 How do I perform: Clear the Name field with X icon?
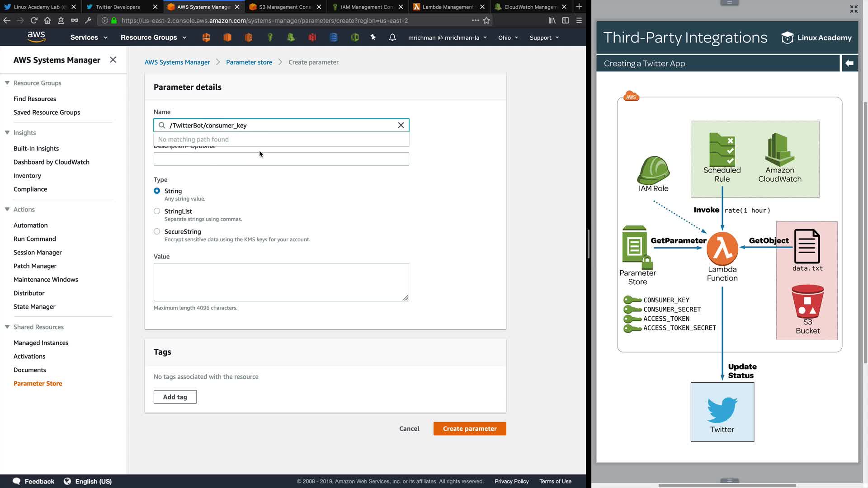click(401, 125)
